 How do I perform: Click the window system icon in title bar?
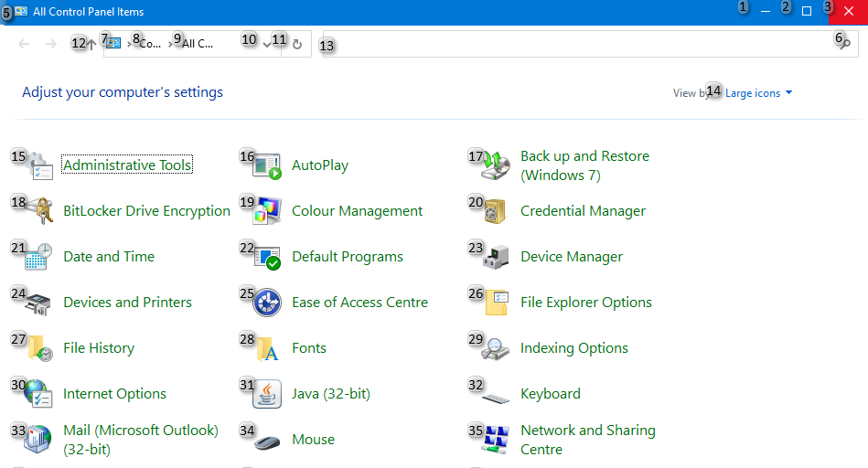coord(21,12)
